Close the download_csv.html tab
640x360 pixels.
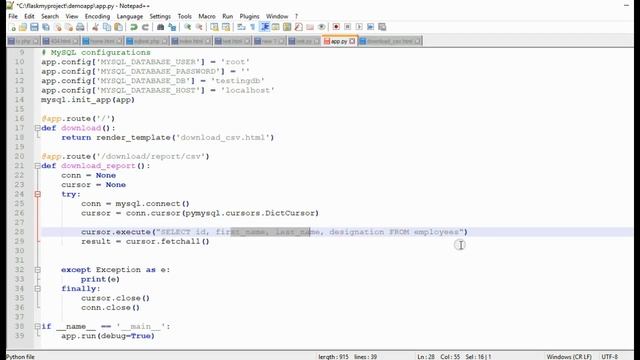coord(418,41)
